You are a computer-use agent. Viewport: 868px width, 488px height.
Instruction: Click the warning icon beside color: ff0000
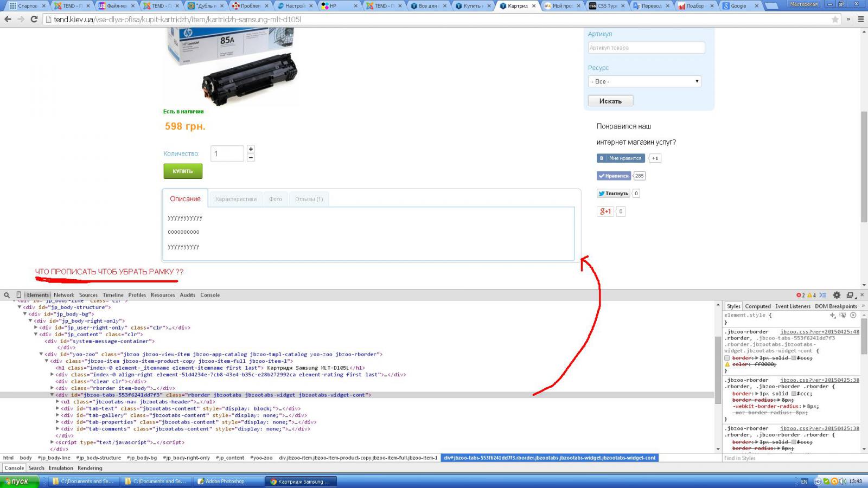click(727, 364)
